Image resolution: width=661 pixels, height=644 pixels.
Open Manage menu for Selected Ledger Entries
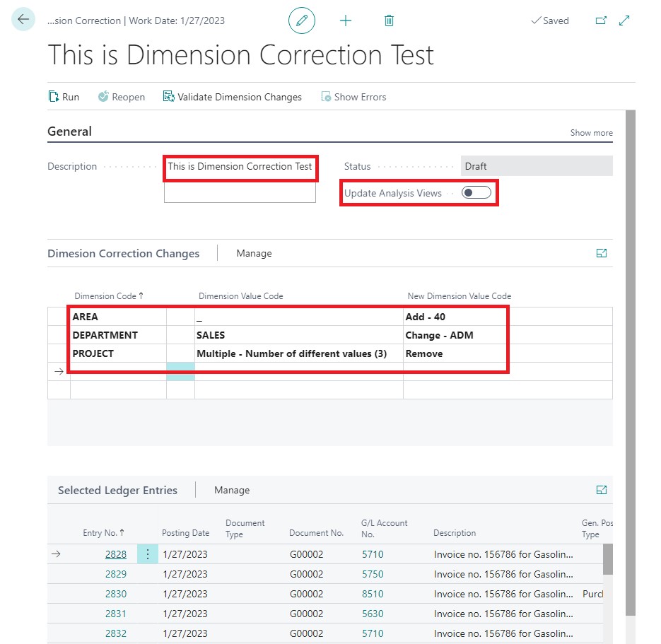(232, 490)
